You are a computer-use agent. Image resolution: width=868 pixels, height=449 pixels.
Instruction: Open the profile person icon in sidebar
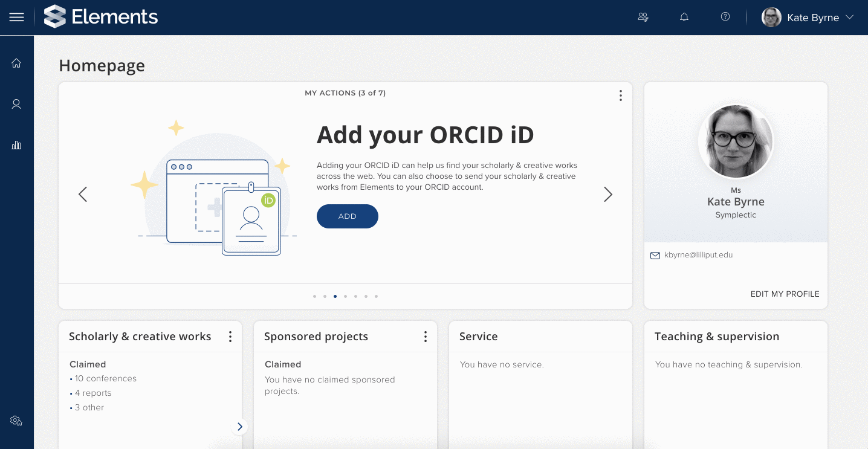(x=16, y=104)
